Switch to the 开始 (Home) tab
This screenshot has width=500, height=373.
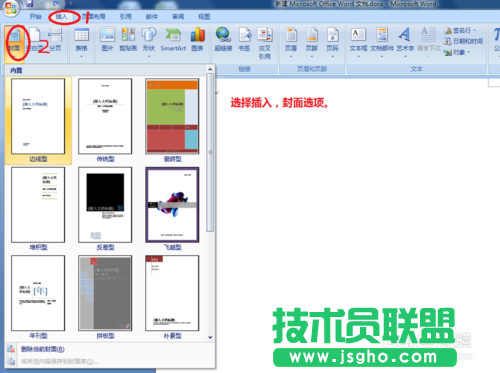(35, 16)
